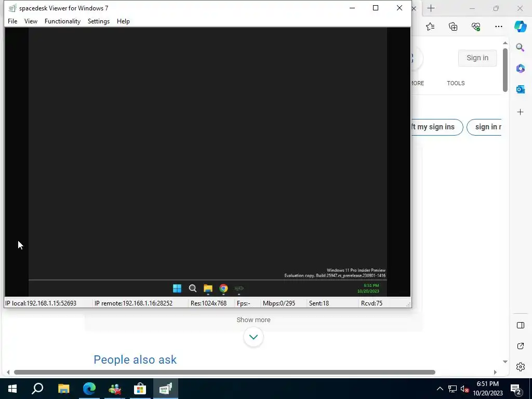Click the Edge vertical scrollbar thumb
Screen dimensions: 532x399
tap(505, 70)
